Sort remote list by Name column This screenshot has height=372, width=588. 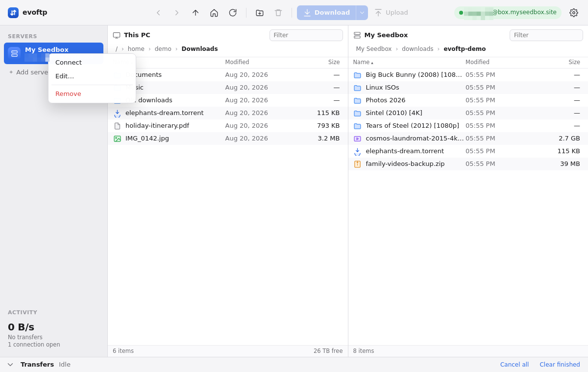(363, 62)
